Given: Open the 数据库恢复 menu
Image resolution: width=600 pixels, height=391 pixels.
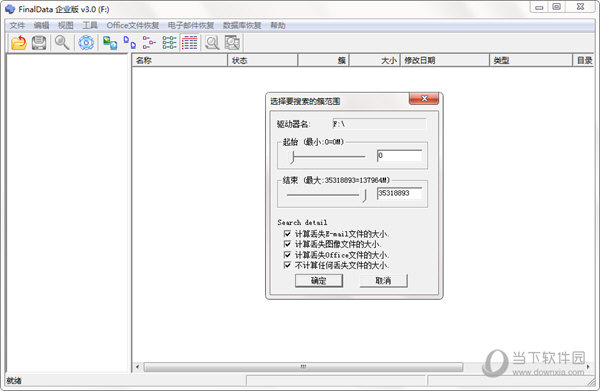Looking at the screenshot, I should [x=242, y=26].
